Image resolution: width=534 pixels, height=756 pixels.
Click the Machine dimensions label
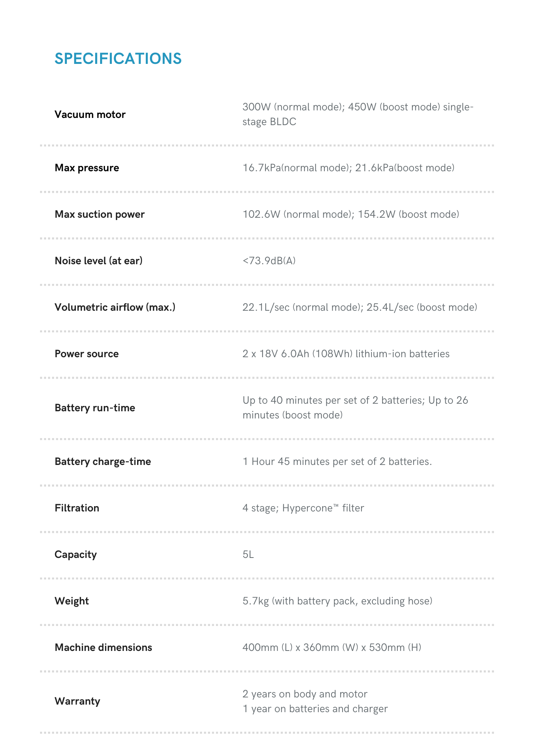(103, 648)
